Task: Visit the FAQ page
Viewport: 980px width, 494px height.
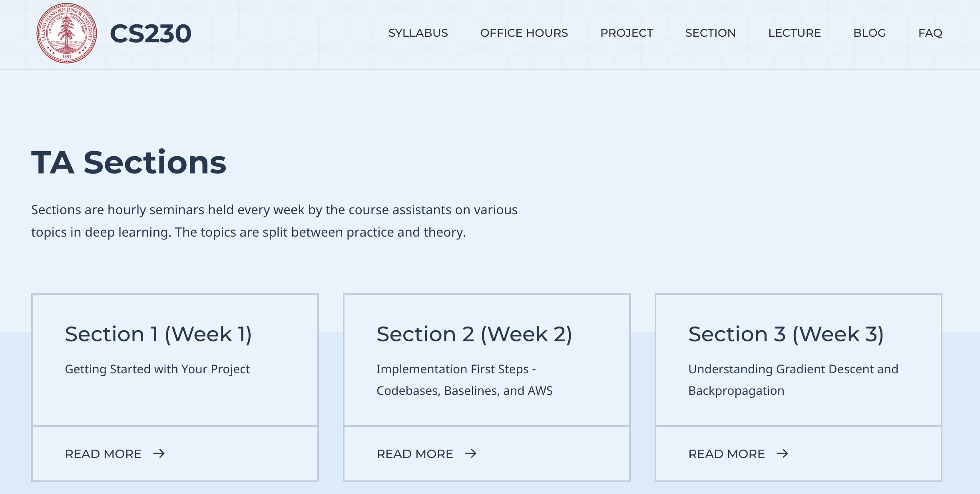Action: point(930,33)
